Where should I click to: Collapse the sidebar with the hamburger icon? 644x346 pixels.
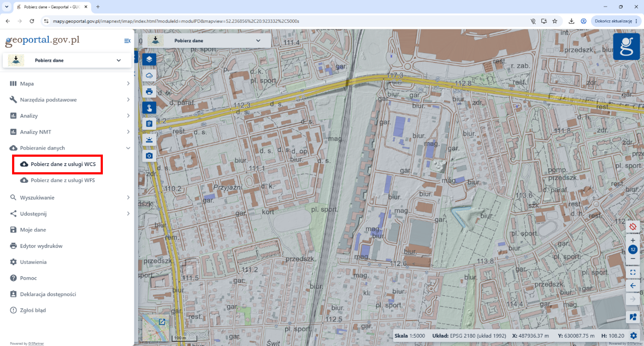coord(127,41)
